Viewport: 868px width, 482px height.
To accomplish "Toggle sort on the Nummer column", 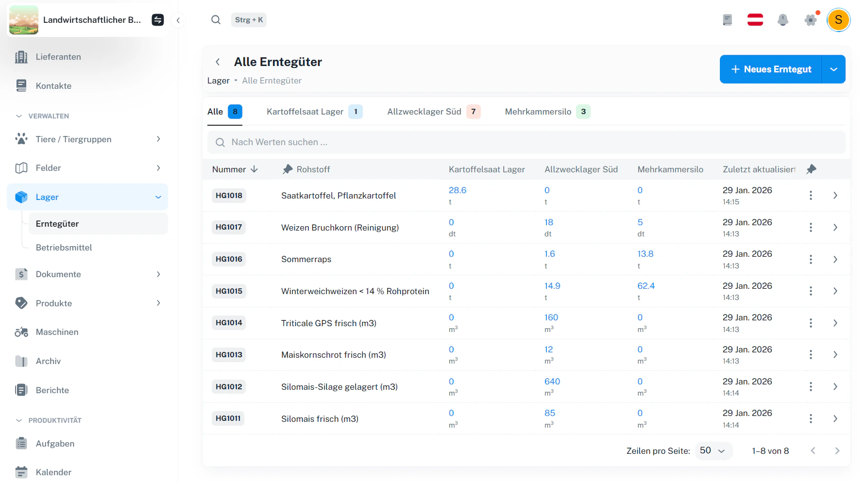I will tap(235, 169).
